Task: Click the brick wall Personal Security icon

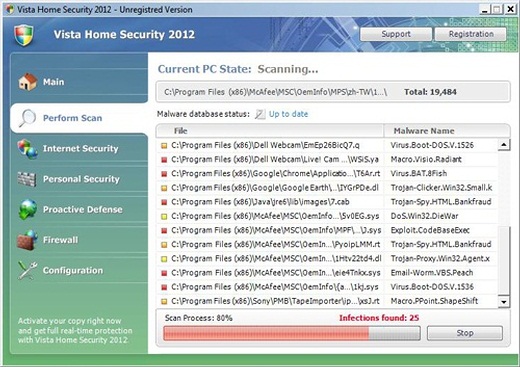Action: 27,179
